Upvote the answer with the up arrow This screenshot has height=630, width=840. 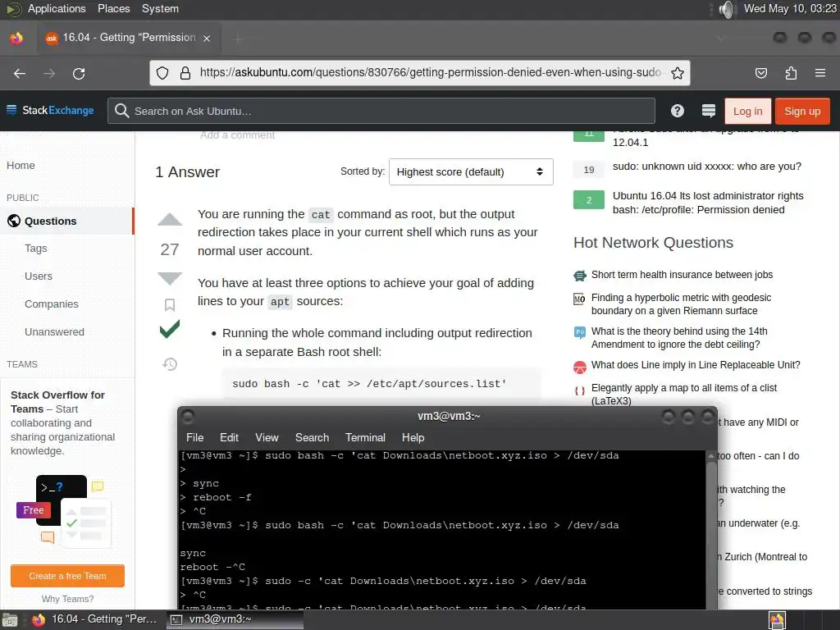click(x=170, y=219)
